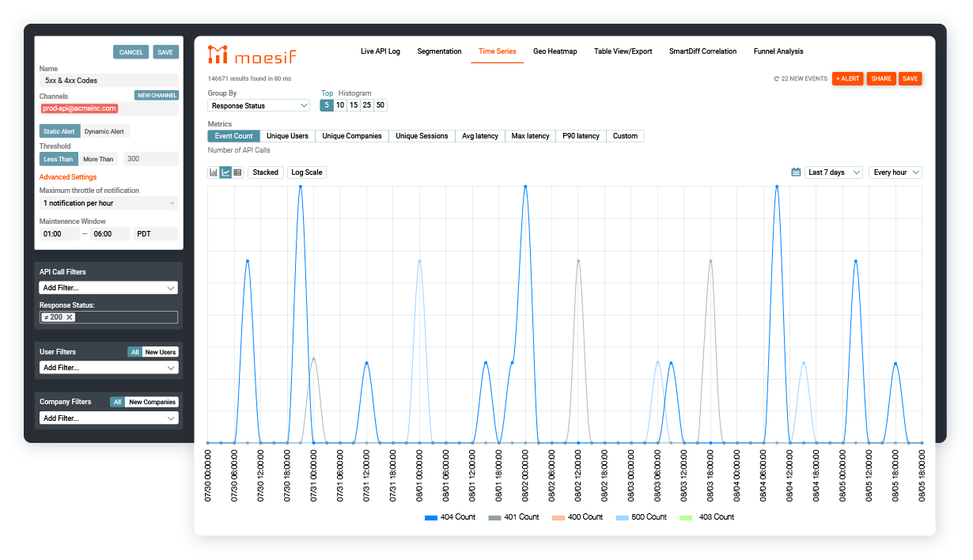Select the P90 latency metric

(581, 136)
